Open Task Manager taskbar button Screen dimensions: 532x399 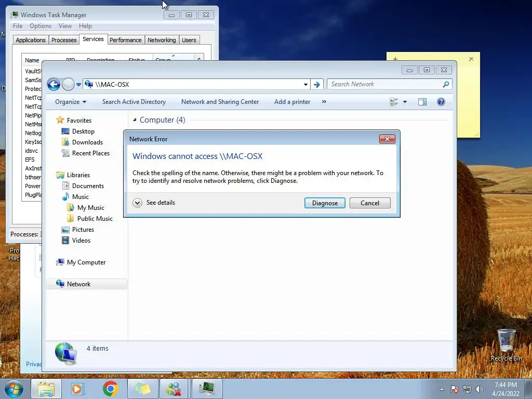[207, 389]
